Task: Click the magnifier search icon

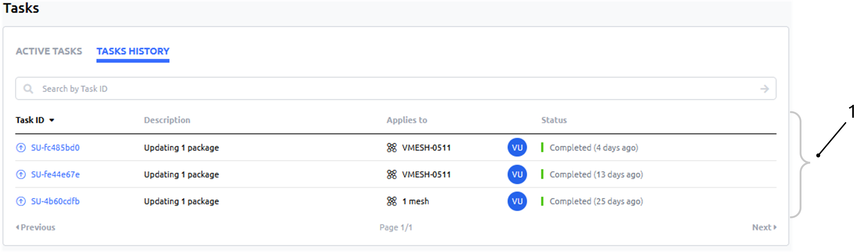Action: (28, 89)
